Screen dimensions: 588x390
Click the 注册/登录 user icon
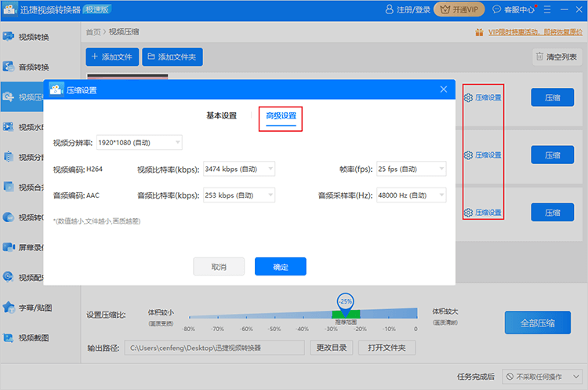coord(390,10)
